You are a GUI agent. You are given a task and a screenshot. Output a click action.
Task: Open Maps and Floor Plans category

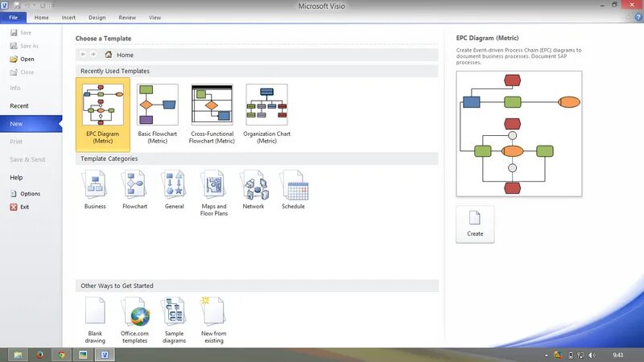click(x=213, y=193)
